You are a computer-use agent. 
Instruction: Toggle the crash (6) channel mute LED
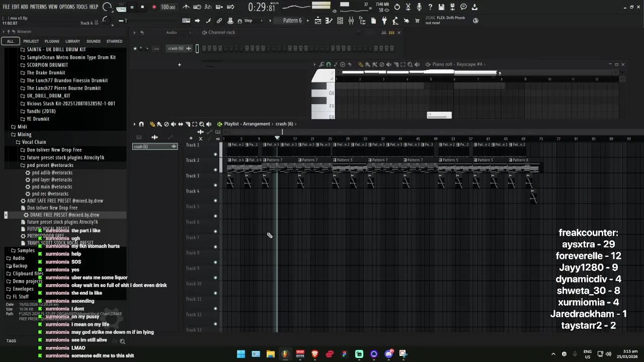[x=134, y=48]
